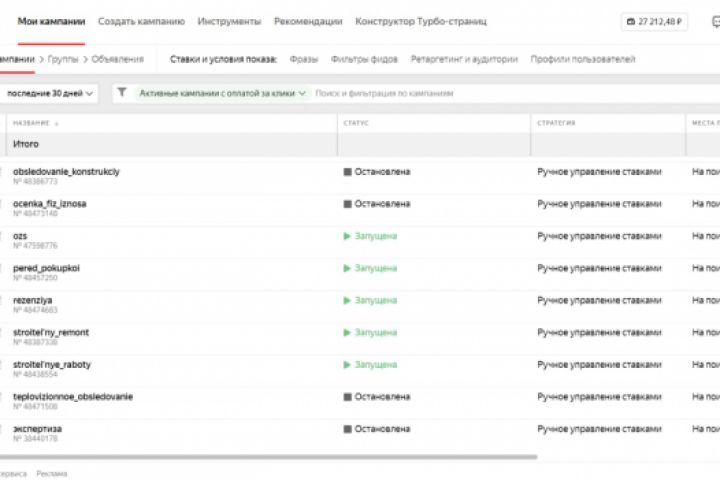This screenshot has width=720, height=480.
Task: Click the play icon for stroitel'ny_remont
Action: pos(347,332)
